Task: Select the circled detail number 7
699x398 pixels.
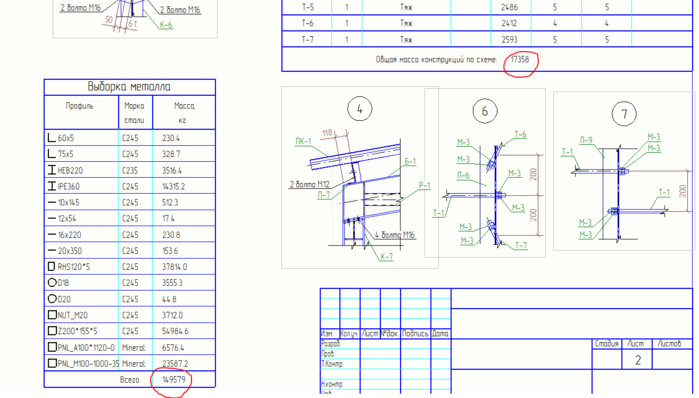Action: coord(624,114)
